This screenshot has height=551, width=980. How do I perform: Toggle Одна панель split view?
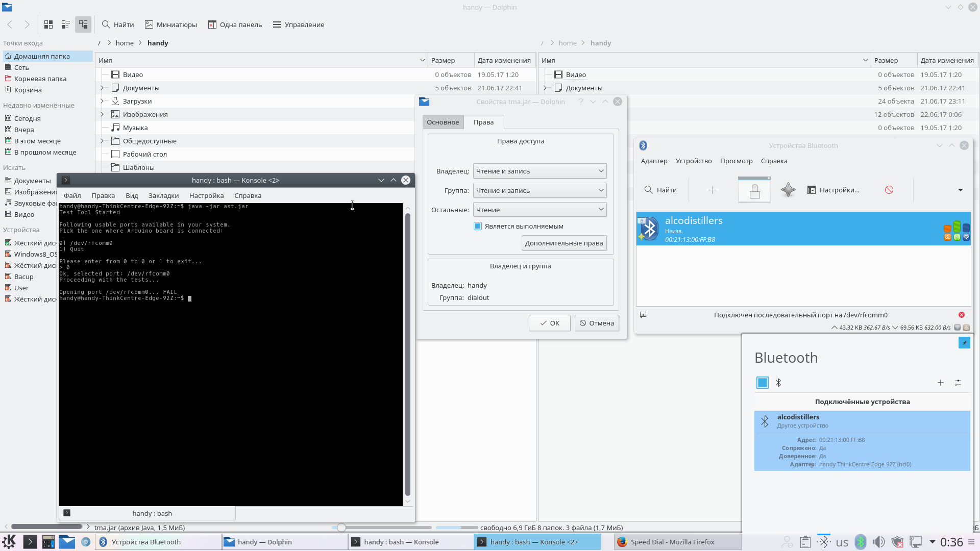[235, 24]
